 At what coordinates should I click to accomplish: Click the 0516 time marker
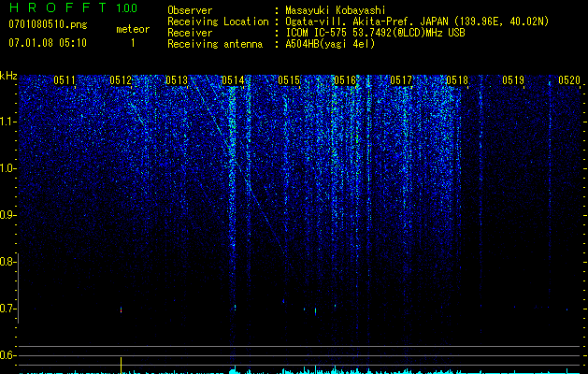[x=345, y=80]
